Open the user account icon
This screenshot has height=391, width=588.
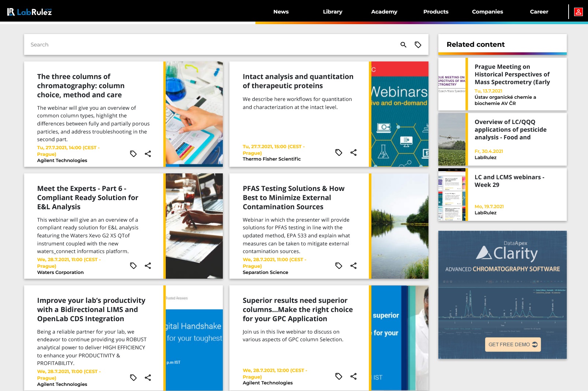tap(578, 12)
